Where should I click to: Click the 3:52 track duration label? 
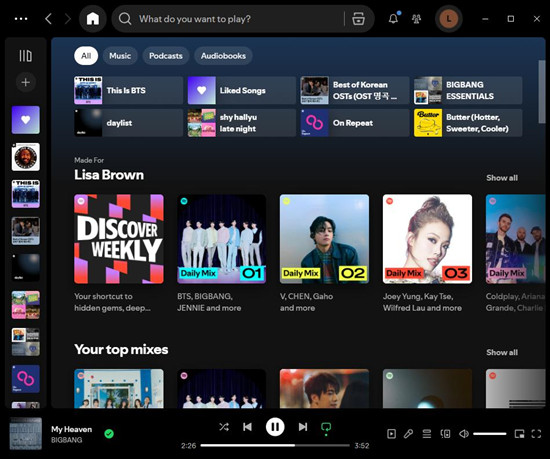[362, 446]
